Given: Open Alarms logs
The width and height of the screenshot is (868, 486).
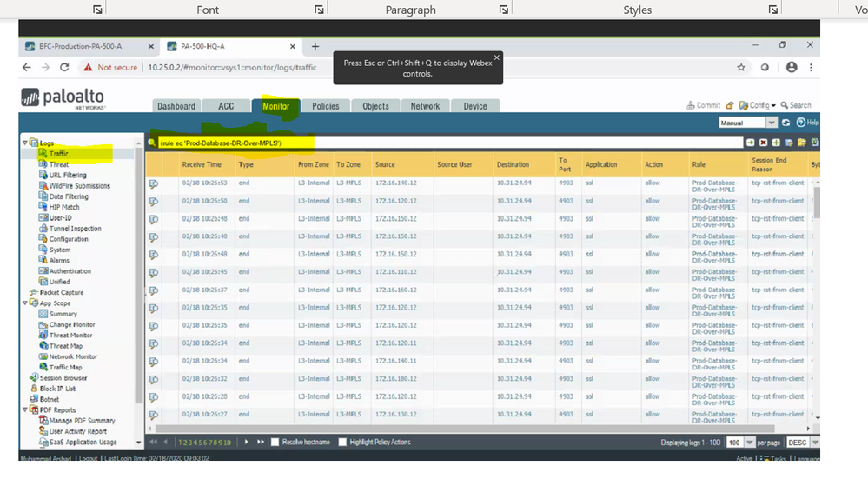Looking at the screenshot, I should coord(59,261).
